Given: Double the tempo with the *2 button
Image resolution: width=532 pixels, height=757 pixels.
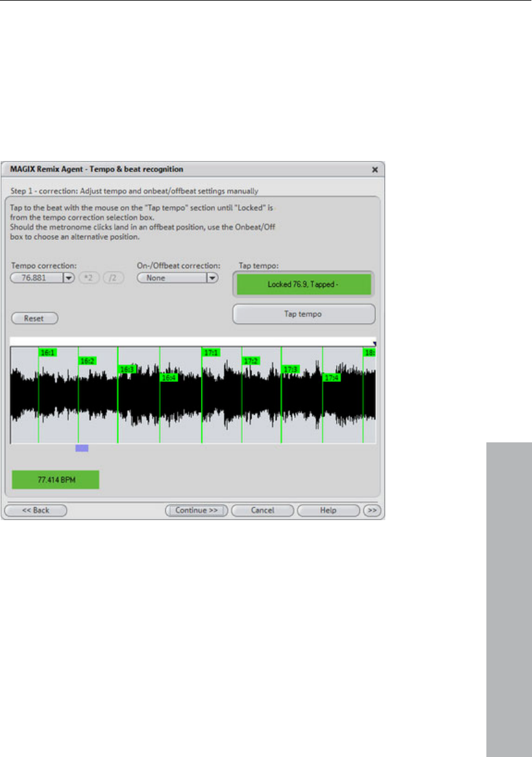Looking at the screenshot, I should [89, 278].
